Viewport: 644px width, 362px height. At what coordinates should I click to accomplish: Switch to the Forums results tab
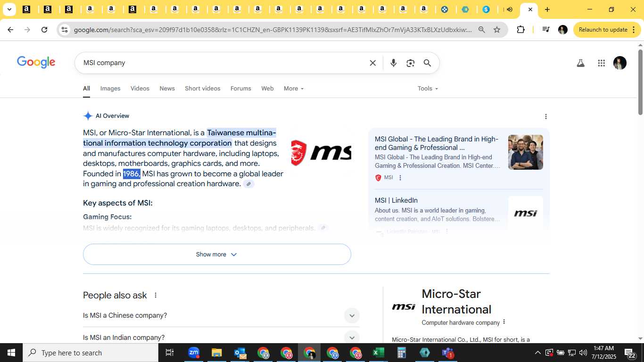tap(241, 89)
